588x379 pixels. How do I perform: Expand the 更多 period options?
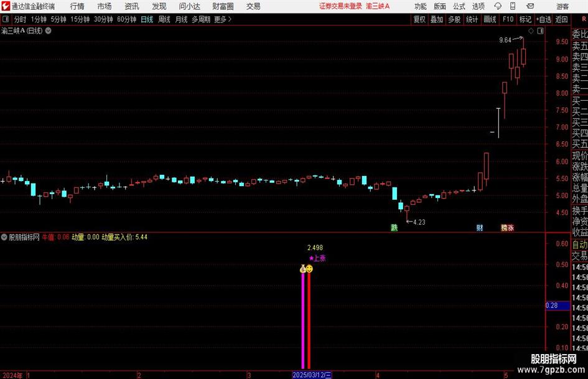coord(223,19)
